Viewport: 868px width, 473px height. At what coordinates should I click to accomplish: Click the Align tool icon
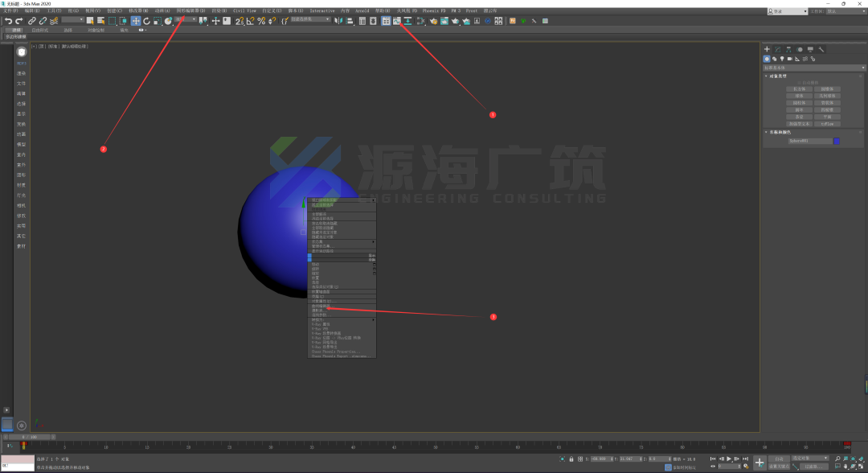click(x=350, y=21)
